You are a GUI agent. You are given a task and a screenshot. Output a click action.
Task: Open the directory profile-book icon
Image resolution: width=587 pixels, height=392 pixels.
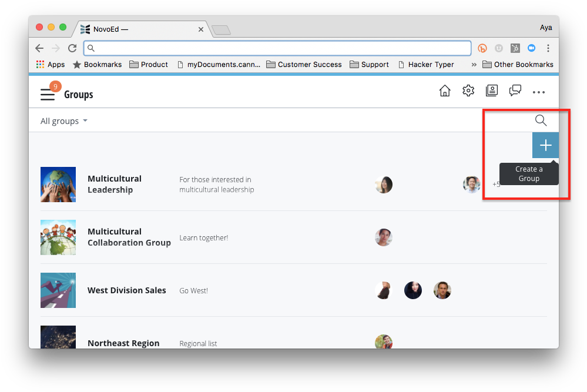click(x=492, y=91)
